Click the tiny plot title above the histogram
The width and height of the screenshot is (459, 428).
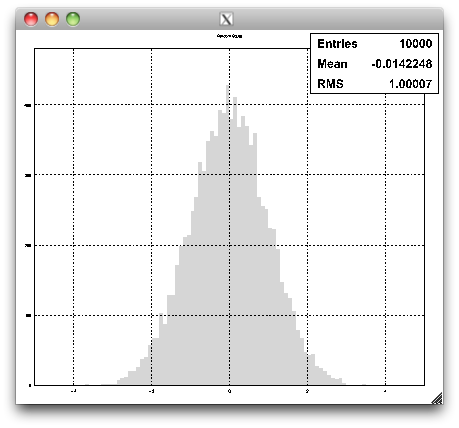tap(229, 36)
